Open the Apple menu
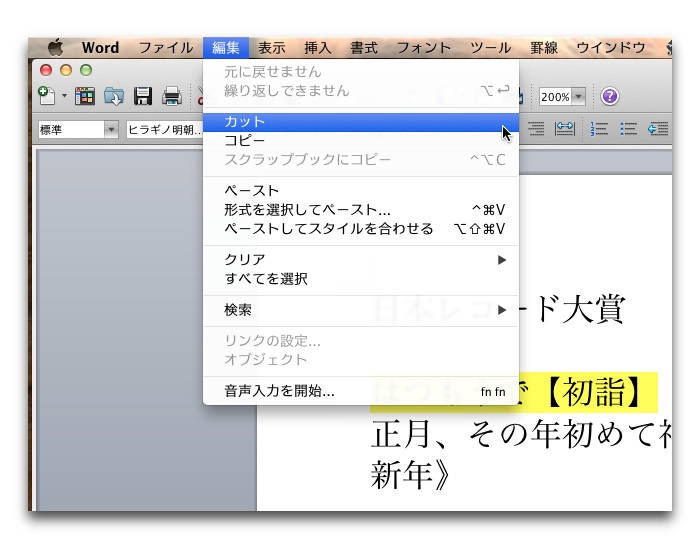 pos(55,47)
